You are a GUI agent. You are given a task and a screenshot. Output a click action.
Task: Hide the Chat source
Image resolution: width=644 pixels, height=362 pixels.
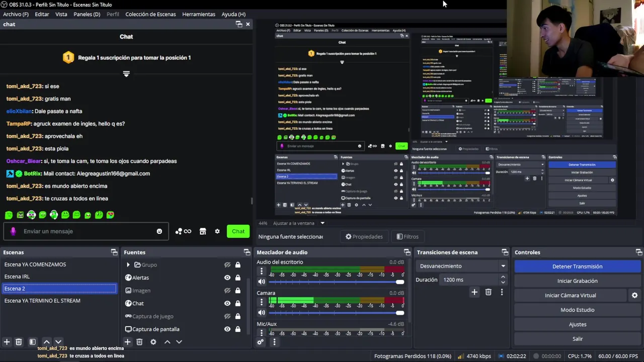pos(227,304)
